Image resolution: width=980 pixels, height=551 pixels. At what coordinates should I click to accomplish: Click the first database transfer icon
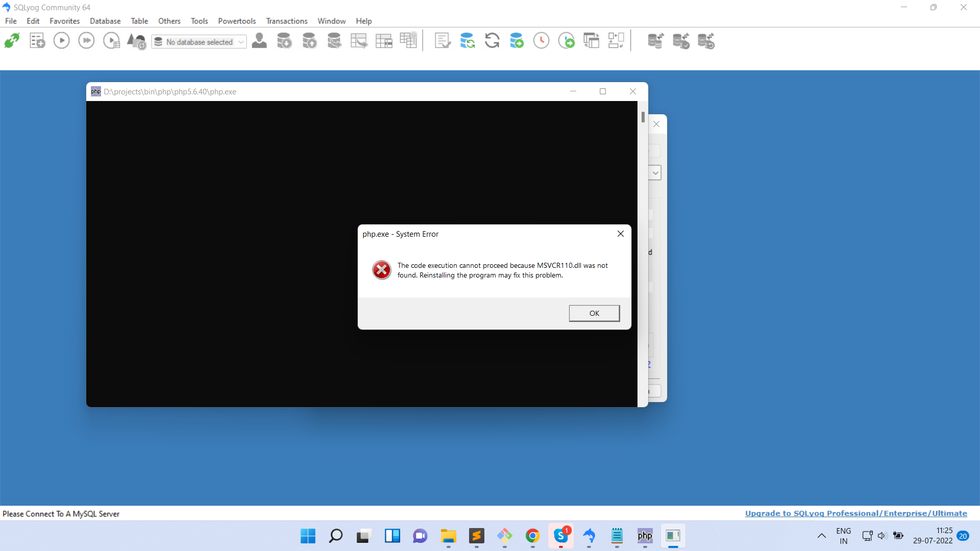656,41
